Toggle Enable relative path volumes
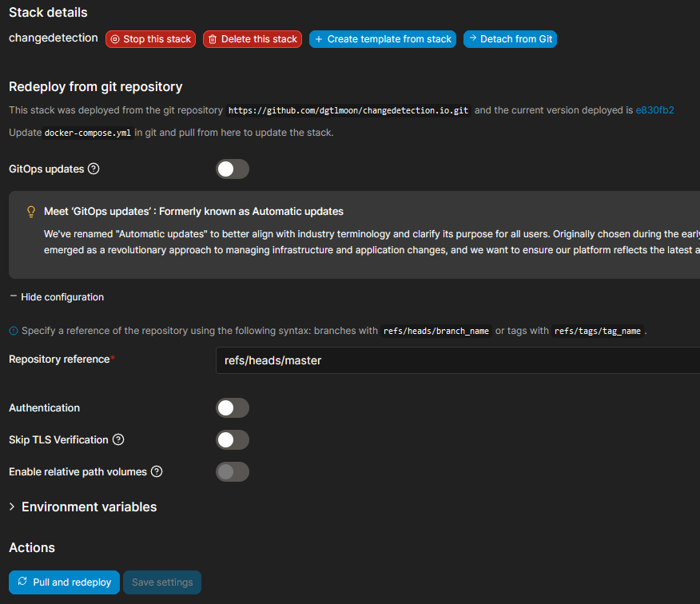This screenshot has height=604, width=700. point(232,471)
